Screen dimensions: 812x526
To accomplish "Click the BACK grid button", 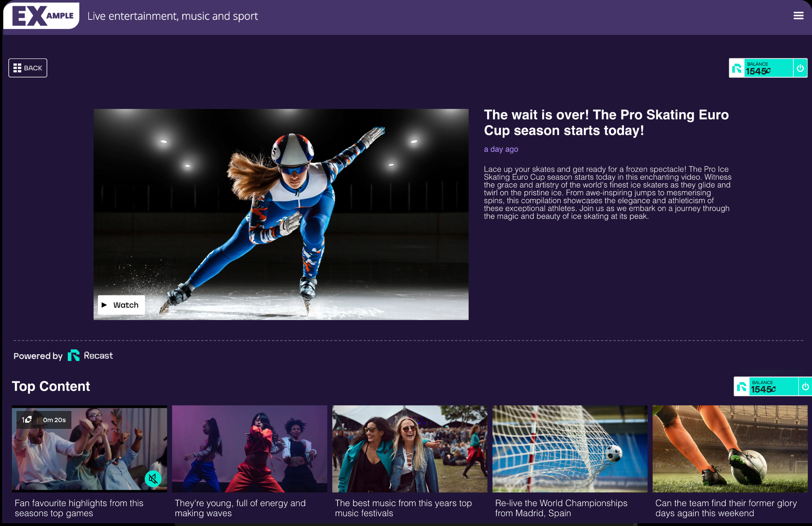I will [x=28, y=68].
